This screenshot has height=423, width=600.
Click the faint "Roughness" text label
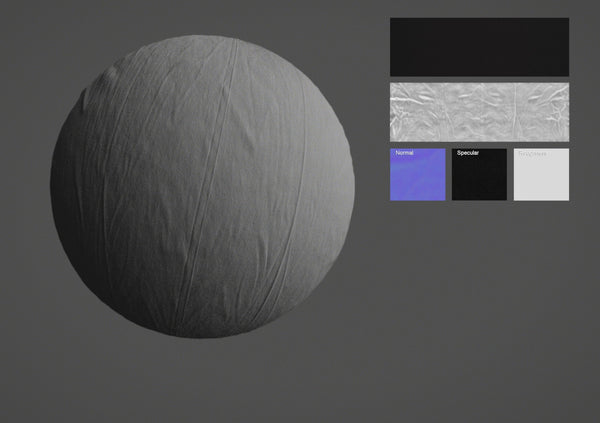tap(530, 153)
